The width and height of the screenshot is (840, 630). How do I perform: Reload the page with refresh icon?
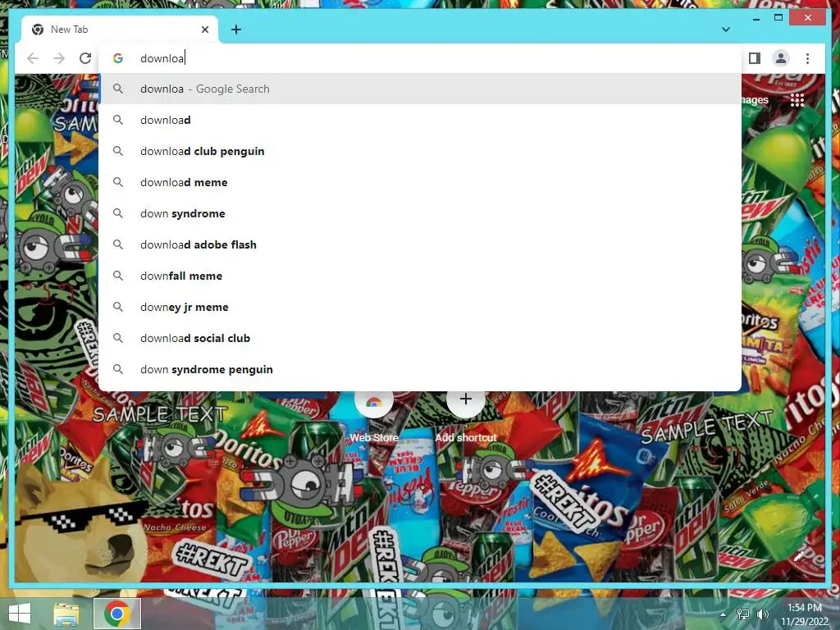[85, 58]
